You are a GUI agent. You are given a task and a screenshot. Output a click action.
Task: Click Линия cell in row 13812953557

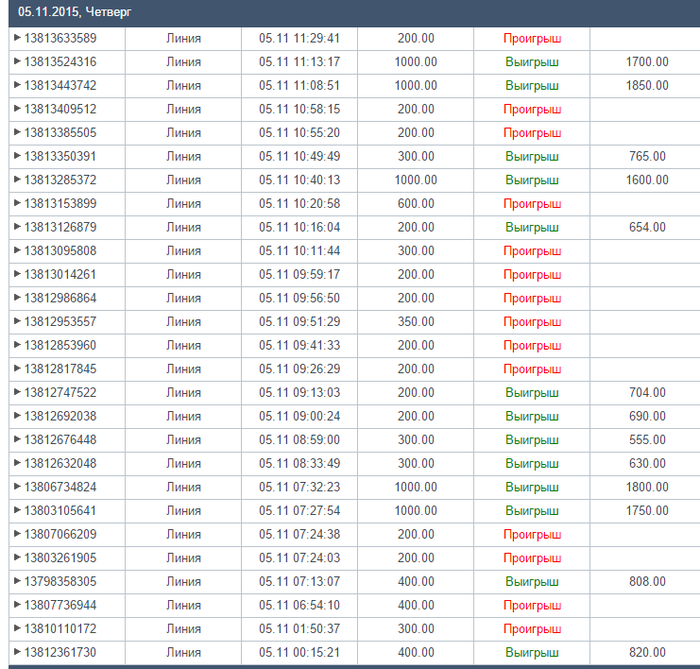click(x=183, y=322)
